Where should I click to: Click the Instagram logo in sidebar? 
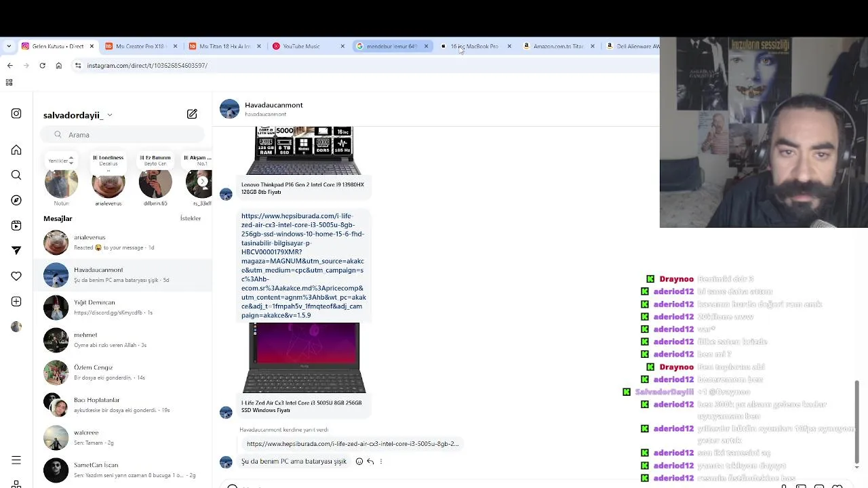point(16,114)
